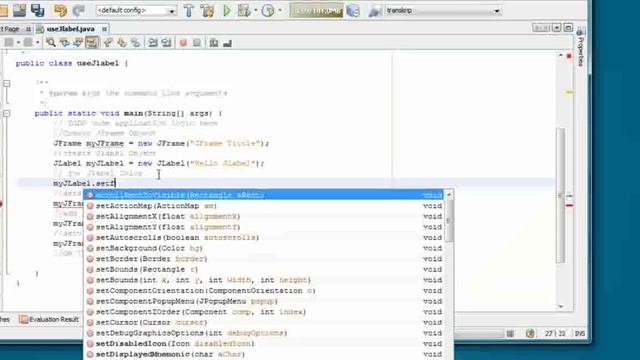The width and height of the screenshot is (640, 360).
Task: Pick setDisplayedMnemonic(char aChar) completion
Action: pyautogui.click(x=264, y=354)
